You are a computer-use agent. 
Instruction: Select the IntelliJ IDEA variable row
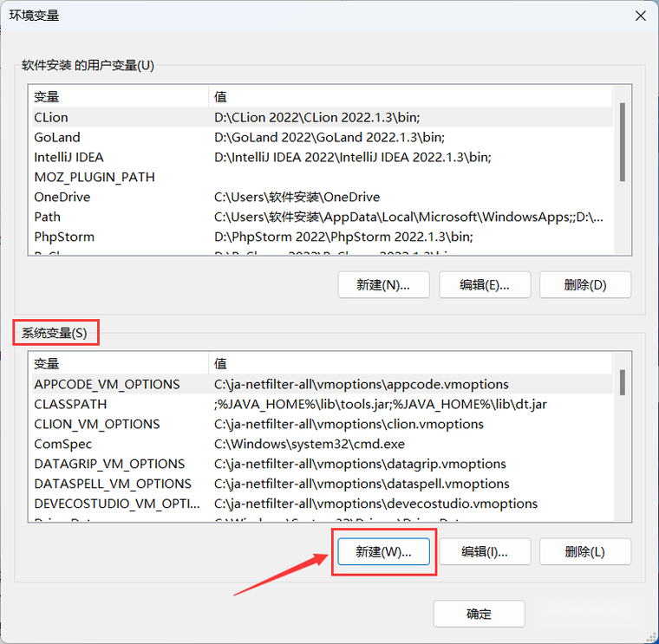click(322, 157)
